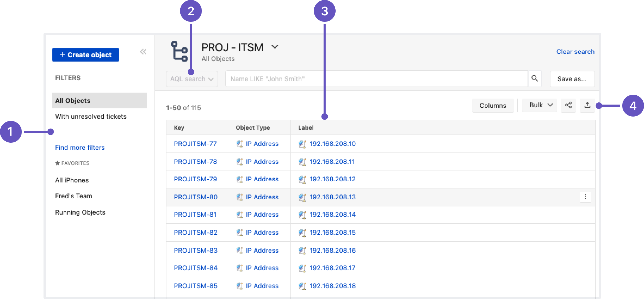Open the Columns selector button

pos(493,105)
